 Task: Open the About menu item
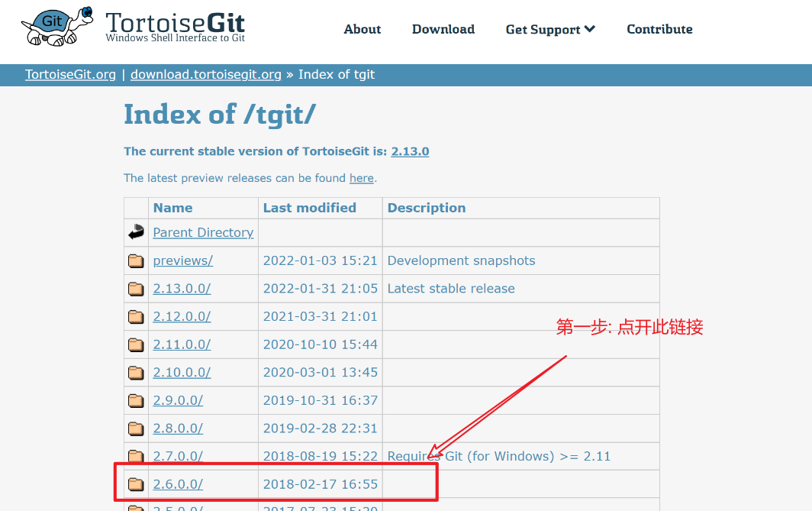pyautogui.click(x=362, y=29)
